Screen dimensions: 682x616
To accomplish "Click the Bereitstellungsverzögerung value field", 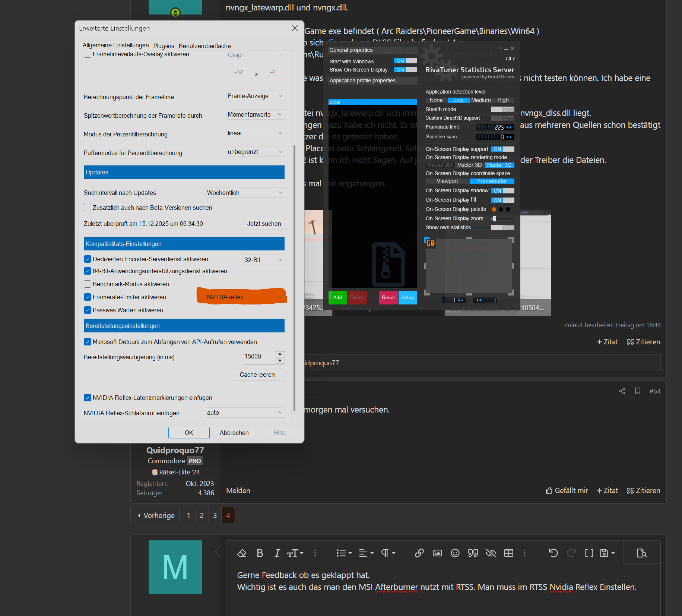I will [x=259, y=357].
